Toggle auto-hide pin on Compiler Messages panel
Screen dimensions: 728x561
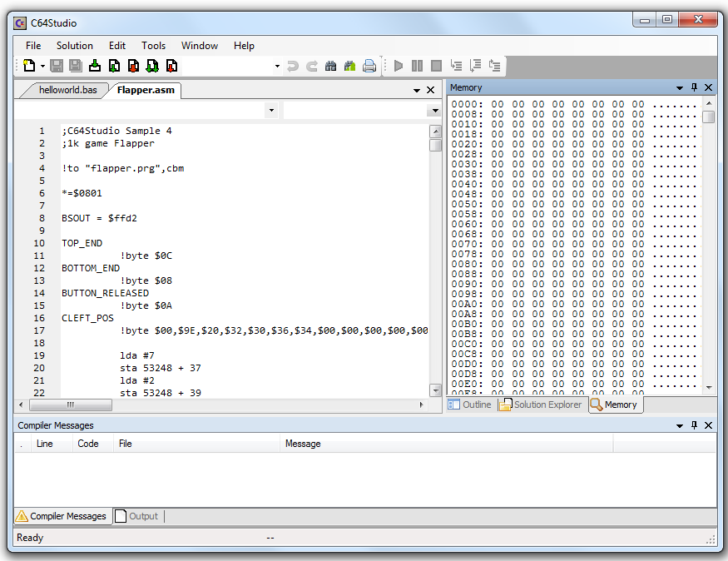694,425
